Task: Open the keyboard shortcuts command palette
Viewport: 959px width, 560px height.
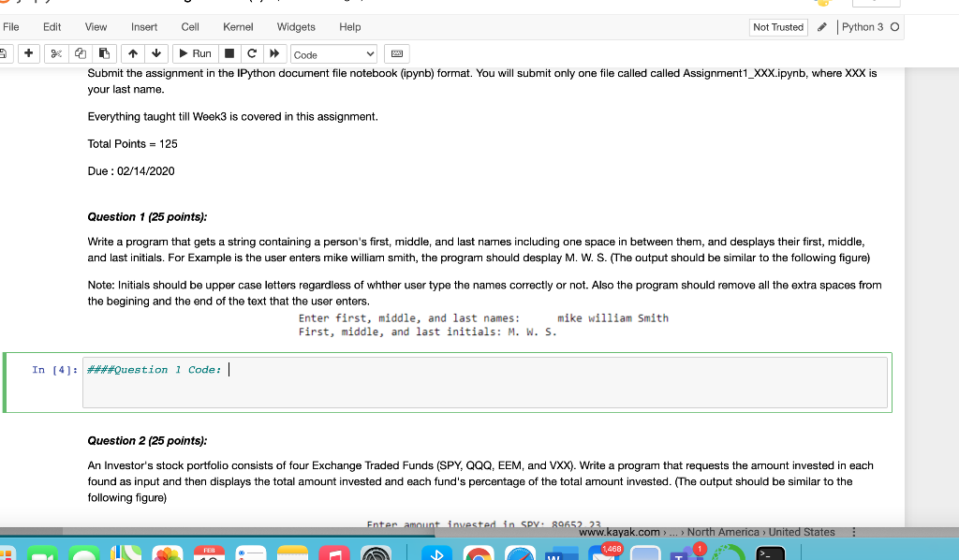Action: (395, 53)
